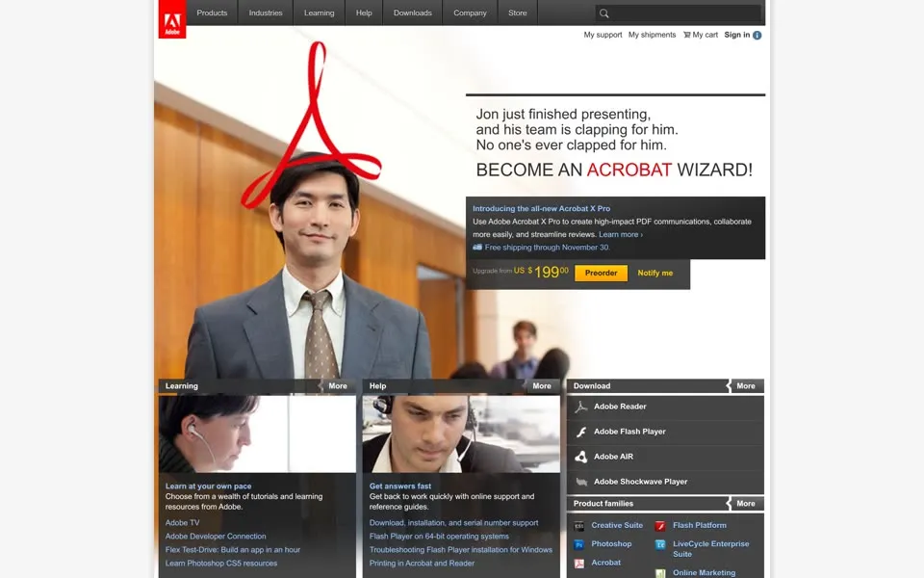Open Introducing the all-new Acrobat X Pro link
The image size is (924, 578).
542,208
